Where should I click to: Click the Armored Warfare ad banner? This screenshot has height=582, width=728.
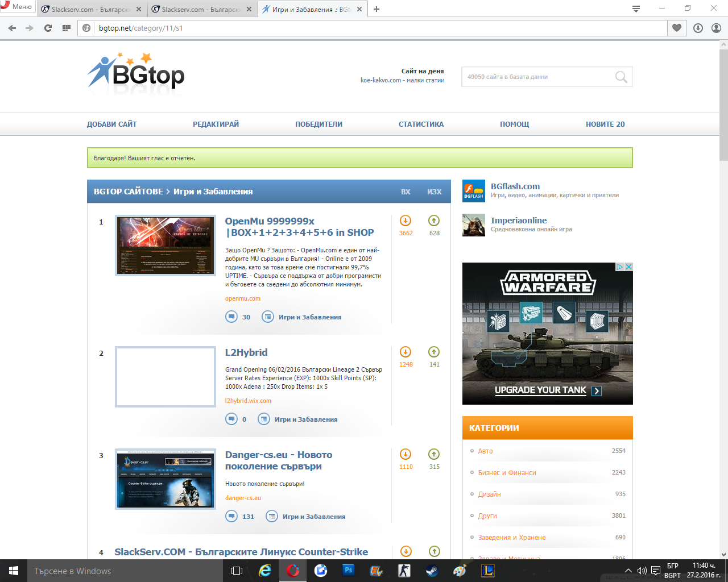pos(547,334)
